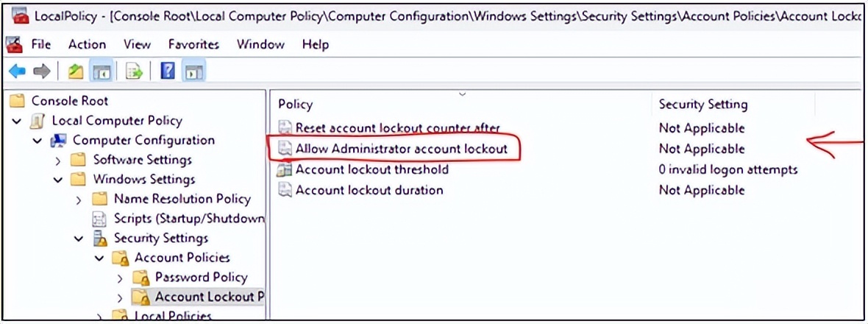This screenshot has width=868, height=324.
Task: Click the Account lockout threshold policy icon
Action: pos(285,169)
